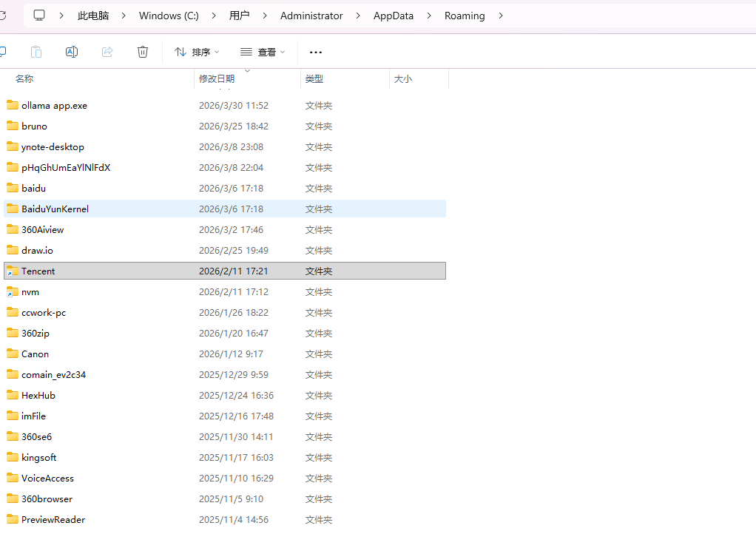Click folder icon next to bruno
The height and width of the screenshot is (534, 756).
click(13, 126)
